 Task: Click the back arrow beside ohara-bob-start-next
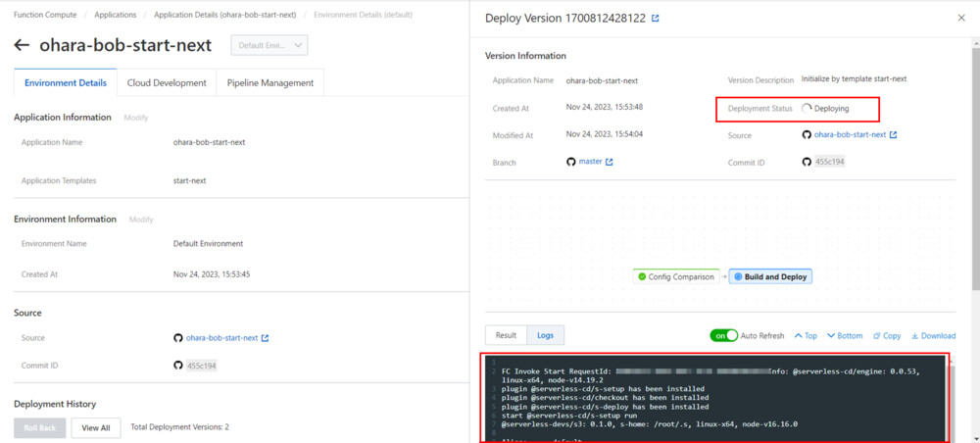click(22, 45)
